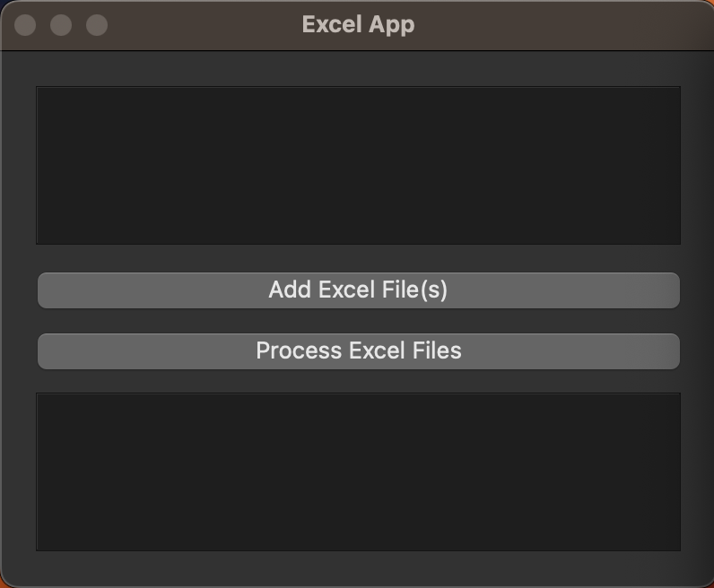Zoom the Excel App window to full size
The width and height of the screenshot is (714, 588).
coord(97,24)
